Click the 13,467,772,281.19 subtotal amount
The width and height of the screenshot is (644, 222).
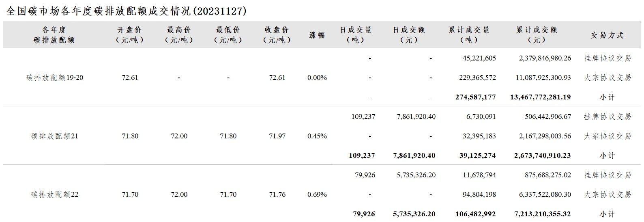pyautogui.click(x=541, y=97)
